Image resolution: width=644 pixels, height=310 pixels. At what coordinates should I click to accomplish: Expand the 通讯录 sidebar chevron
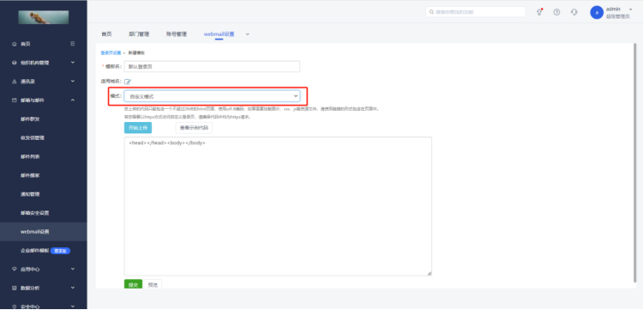73,82
